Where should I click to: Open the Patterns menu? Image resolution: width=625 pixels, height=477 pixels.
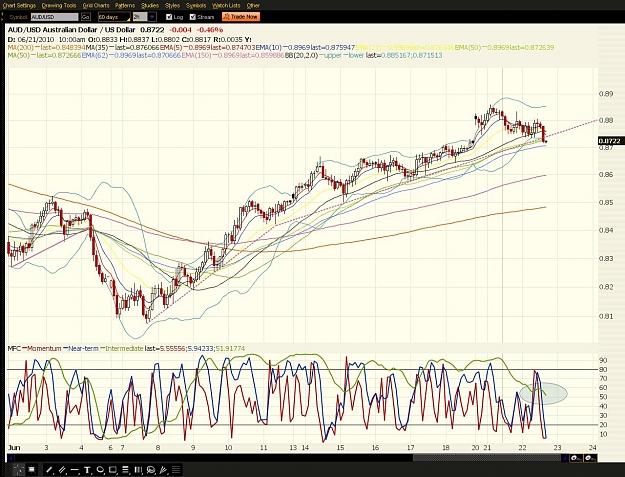coord(125,6)
